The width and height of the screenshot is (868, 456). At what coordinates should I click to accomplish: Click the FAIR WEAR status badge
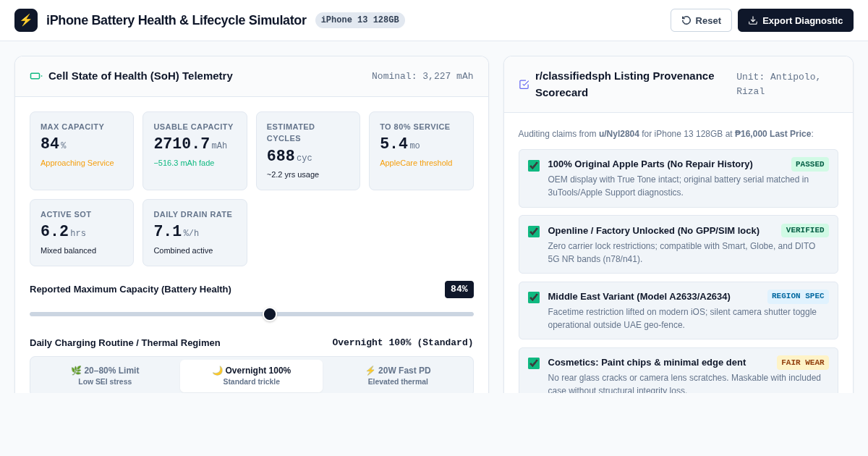pyautogui.click(x=803, y=363)
